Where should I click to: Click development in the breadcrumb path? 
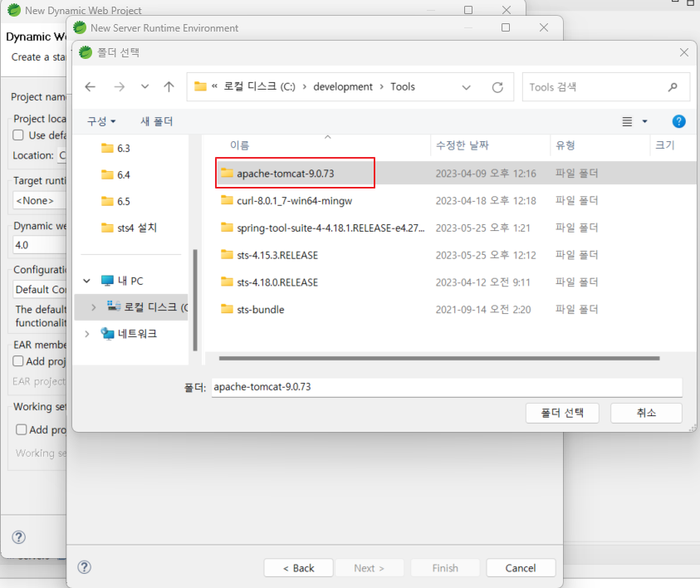(x=342, y=87)
